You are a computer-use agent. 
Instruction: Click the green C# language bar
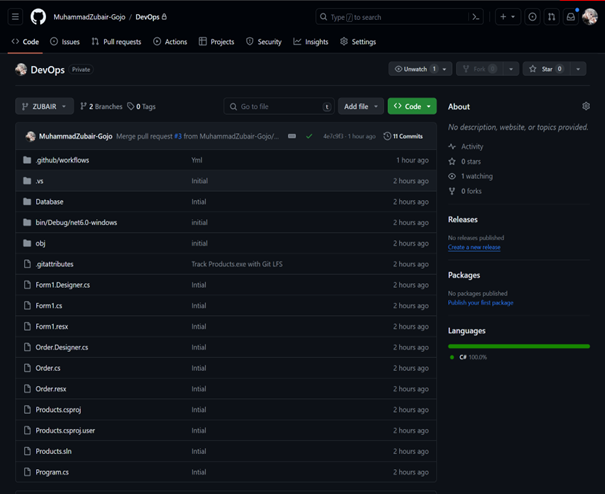pos(519,347)
